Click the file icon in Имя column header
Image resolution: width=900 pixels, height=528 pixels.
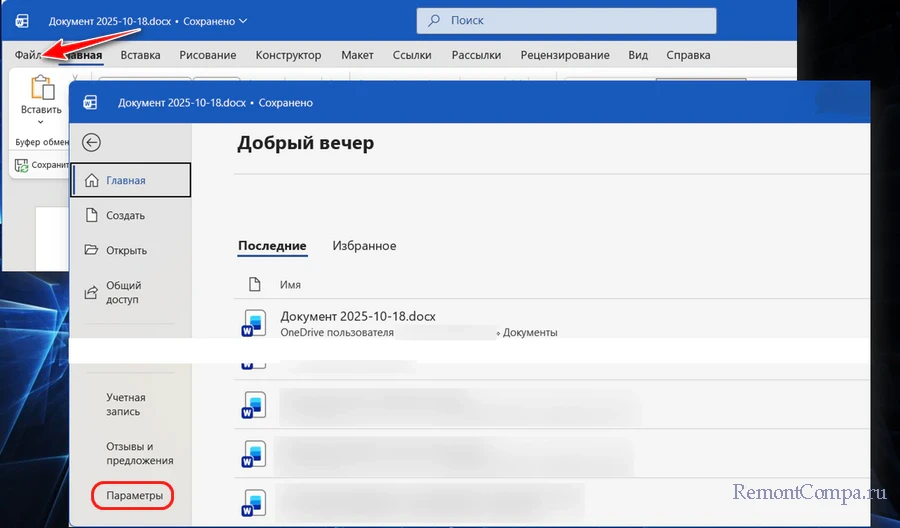click(254, 284)
